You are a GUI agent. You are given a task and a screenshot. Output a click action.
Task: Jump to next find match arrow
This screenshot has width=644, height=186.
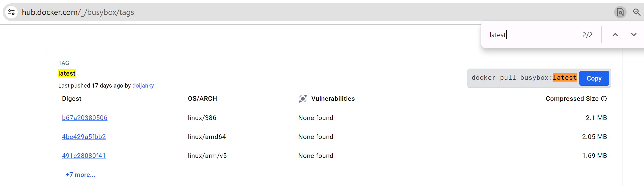[x=634, y=35]
